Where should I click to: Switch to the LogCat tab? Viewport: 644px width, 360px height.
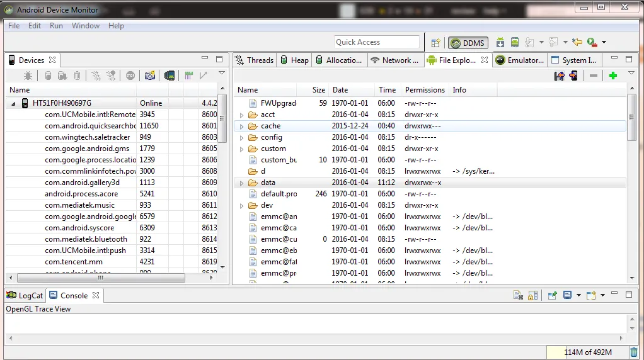click(x=25, y=295)
